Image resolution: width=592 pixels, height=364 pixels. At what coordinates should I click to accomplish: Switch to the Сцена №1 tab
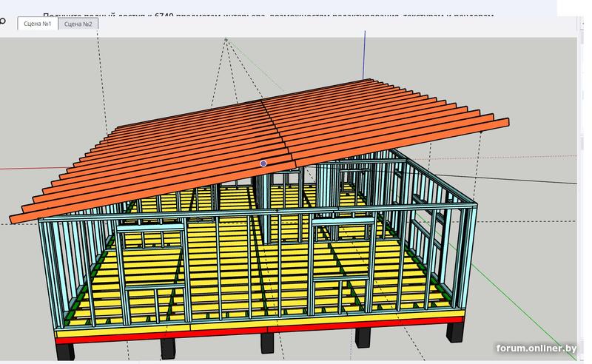click(x=37, y=24)
